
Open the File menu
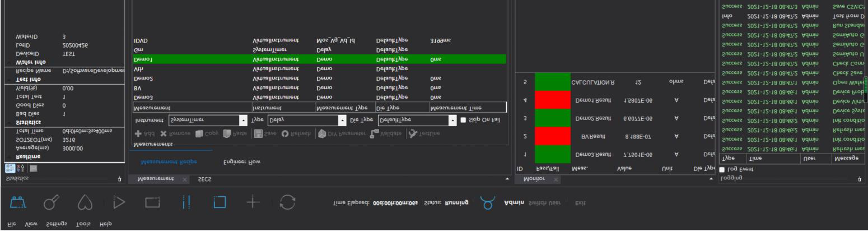[x=11, y=224]
